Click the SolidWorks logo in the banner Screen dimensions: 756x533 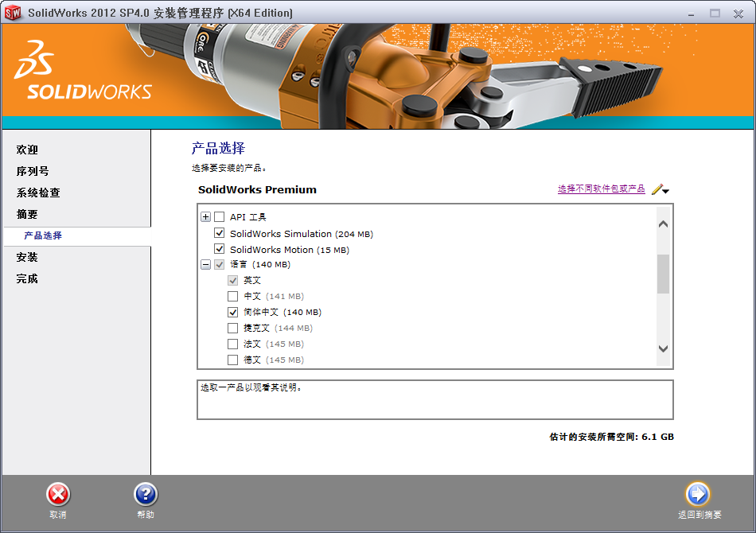[x=83, y=71]
